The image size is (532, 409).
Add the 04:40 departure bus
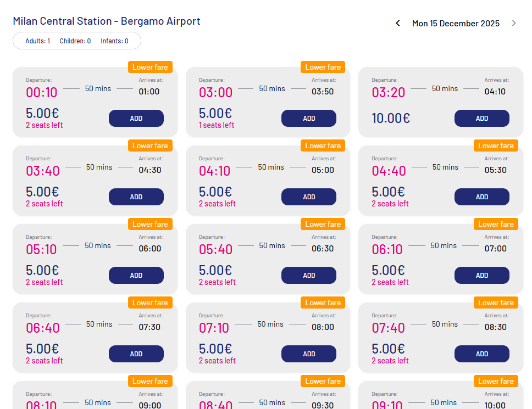(x=481, y=197)
